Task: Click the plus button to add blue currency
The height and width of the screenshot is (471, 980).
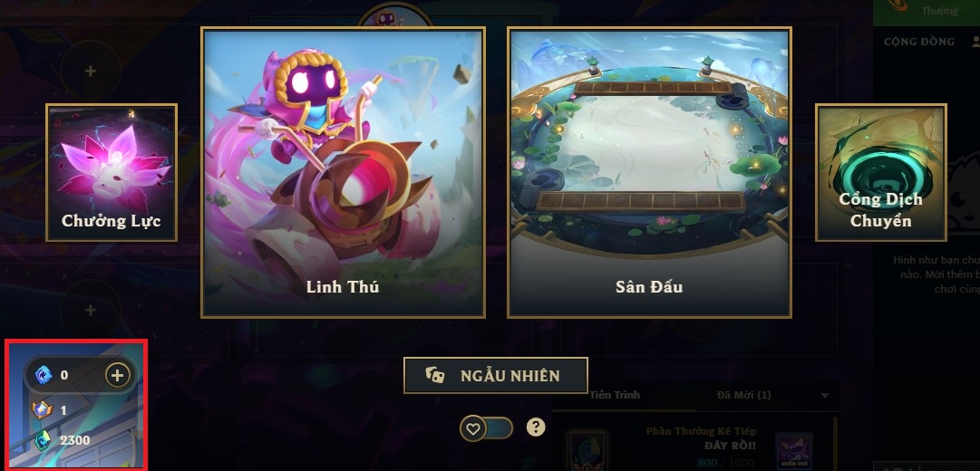Action: tap(117, 375)
